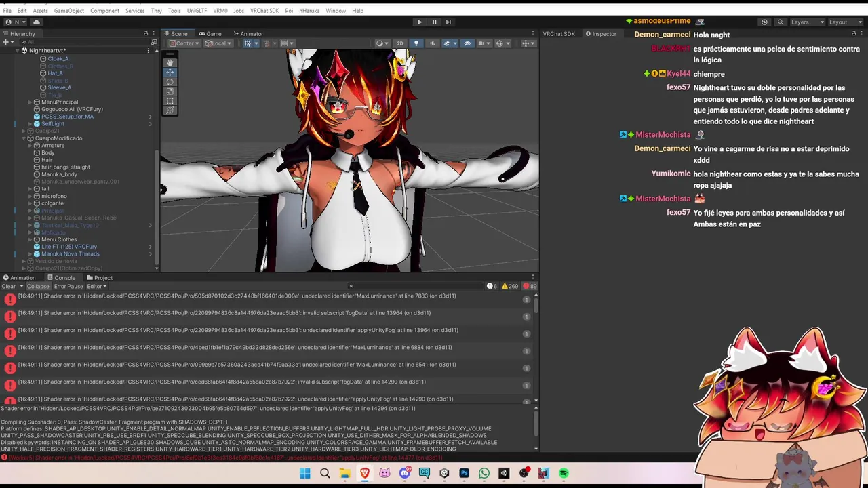Toggle scene audio icon

coord(431,43)
